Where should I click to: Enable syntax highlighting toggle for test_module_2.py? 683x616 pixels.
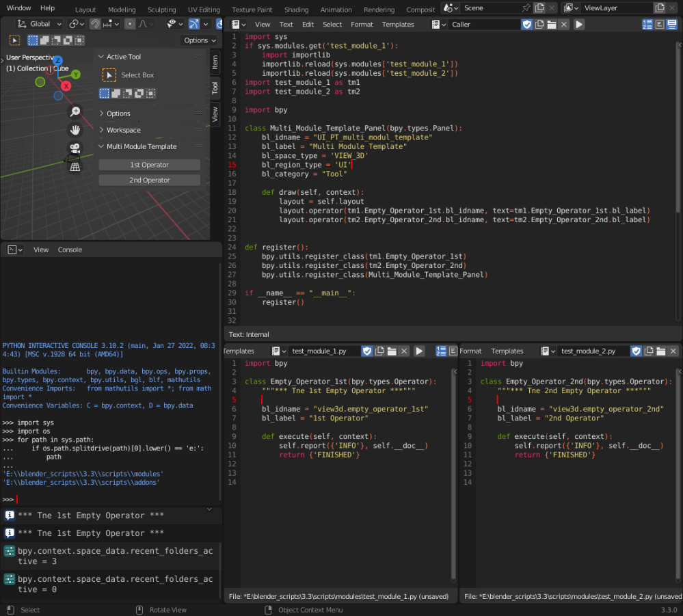click(x=637, y=351)
